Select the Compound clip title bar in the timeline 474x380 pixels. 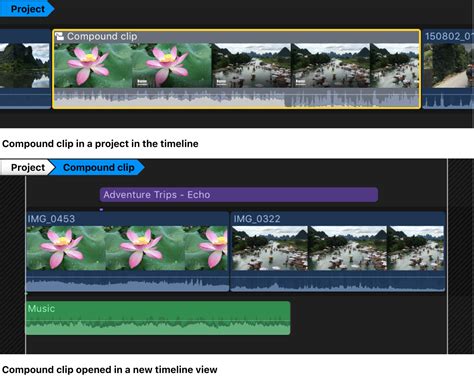pos(236,36)
